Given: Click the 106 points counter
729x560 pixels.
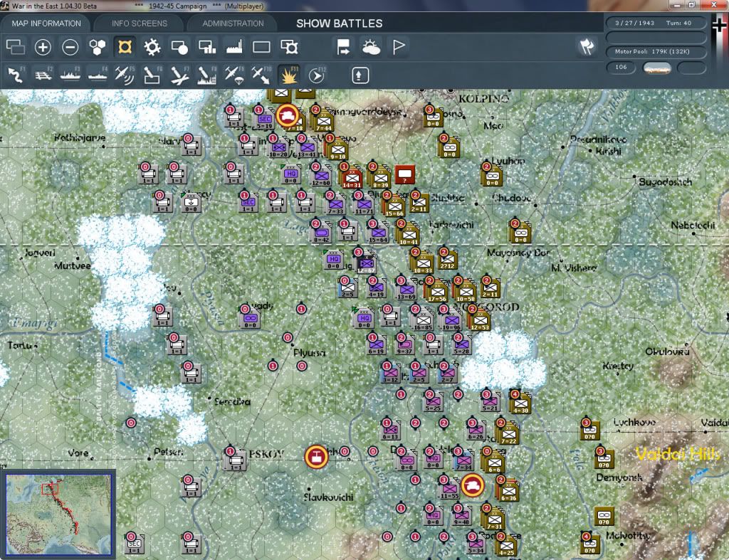Looking at the screenshot, I should pyautogui.click(x=621, y=68).
